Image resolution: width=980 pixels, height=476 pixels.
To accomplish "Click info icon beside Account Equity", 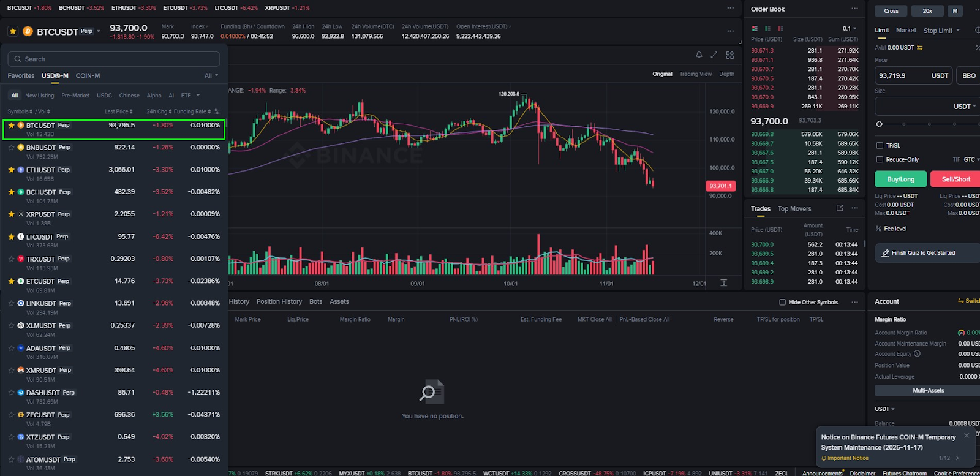I will tap(917, 353).
